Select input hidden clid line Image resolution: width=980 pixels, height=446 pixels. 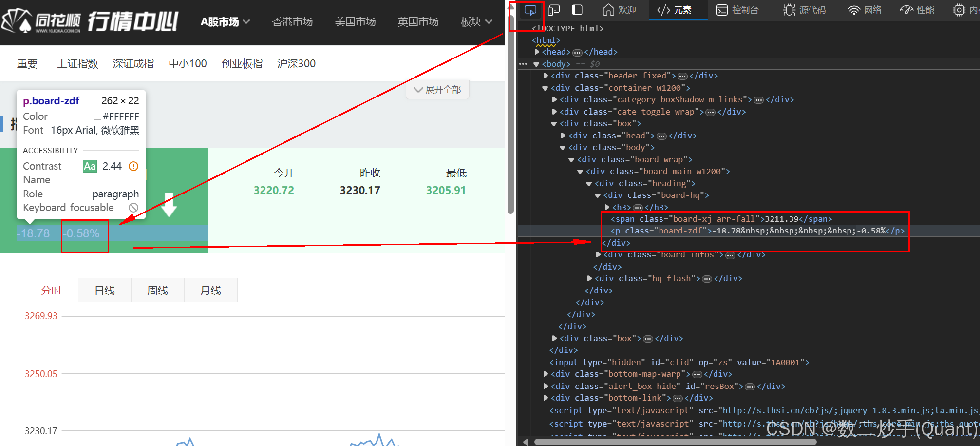[679, 362]
